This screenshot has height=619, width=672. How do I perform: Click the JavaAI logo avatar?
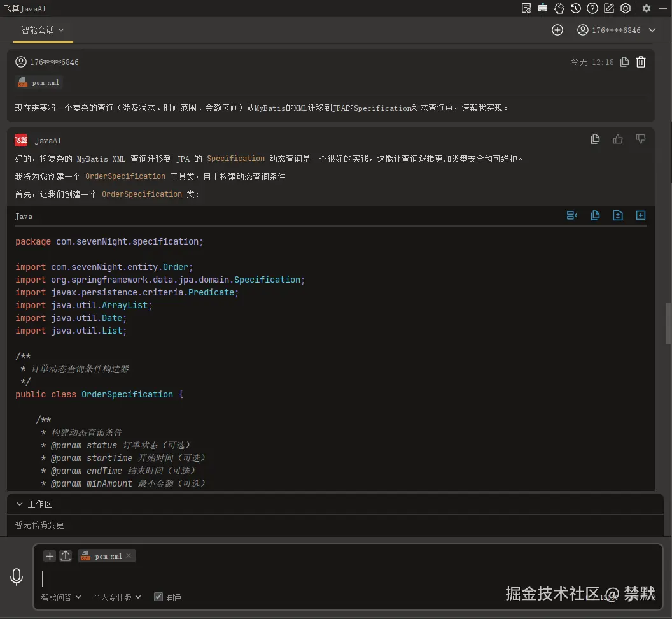pos(21,140)
